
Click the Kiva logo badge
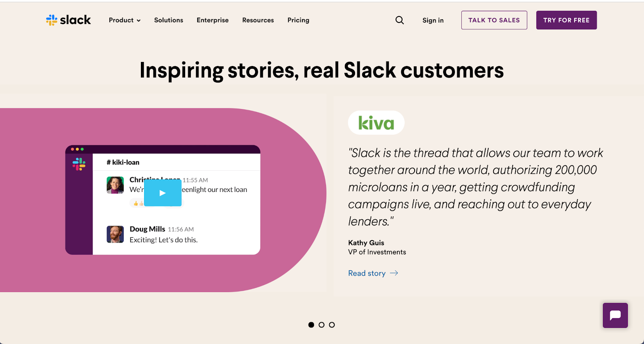coord(376,123)
